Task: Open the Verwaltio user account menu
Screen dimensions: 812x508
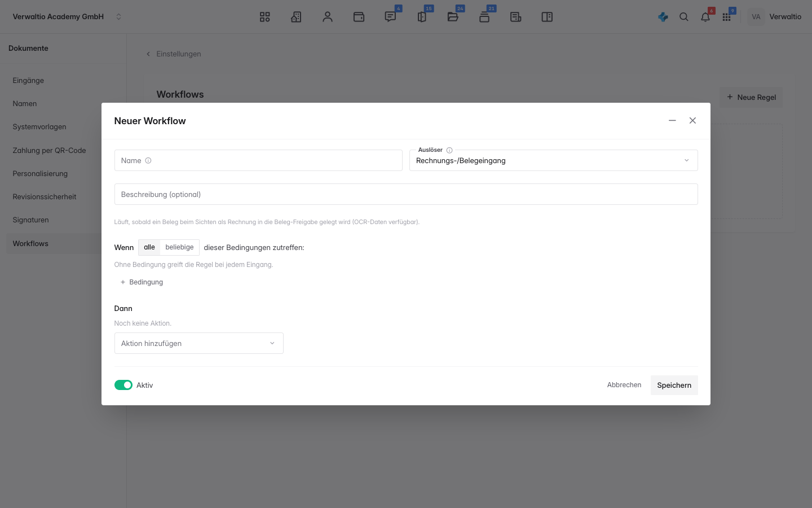Action: point(775,17)
